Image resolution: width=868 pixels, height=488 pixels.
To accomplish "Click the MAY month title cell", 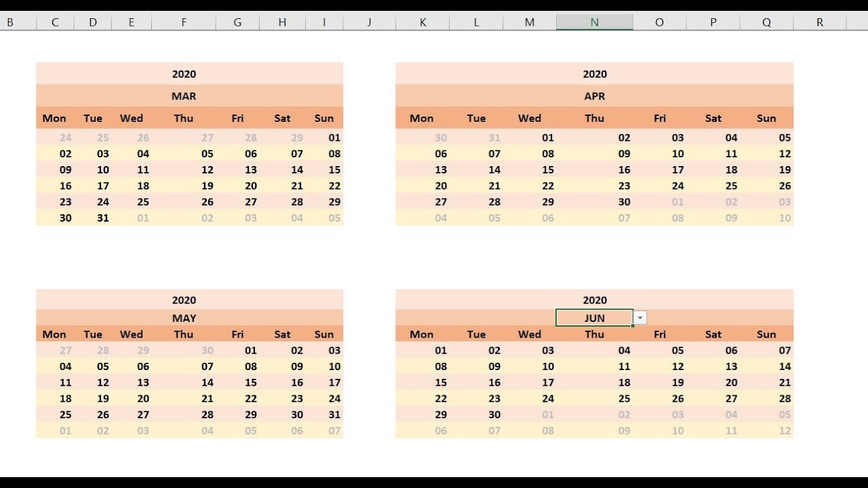I will click(184, 318).
